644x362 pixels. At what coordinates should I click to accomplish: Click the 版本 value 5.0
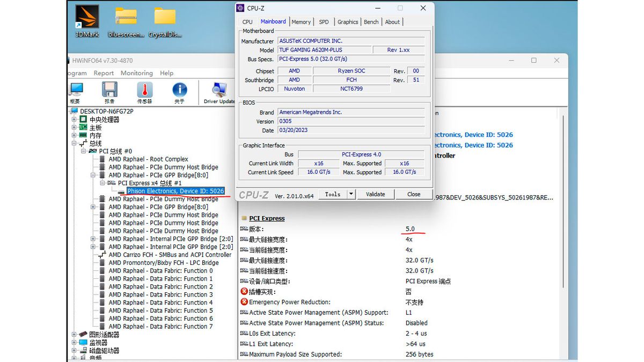point(410,229)
